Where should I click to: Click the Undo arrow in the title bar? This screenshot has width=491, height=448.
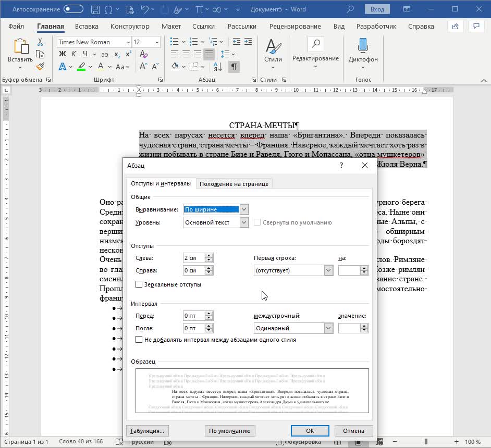point(145,9)
